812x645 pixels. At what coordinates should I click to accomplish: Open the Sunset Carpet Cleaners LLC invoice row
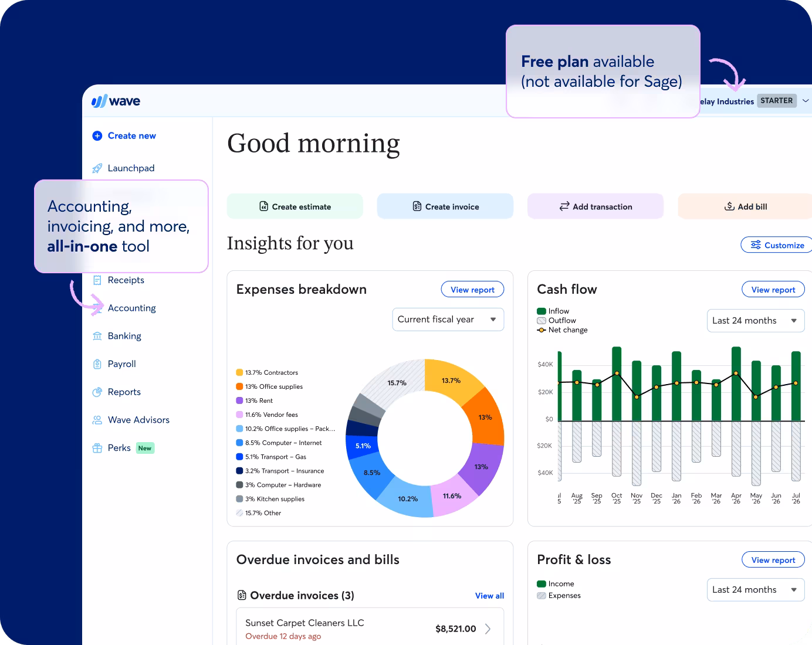[370, 629]
